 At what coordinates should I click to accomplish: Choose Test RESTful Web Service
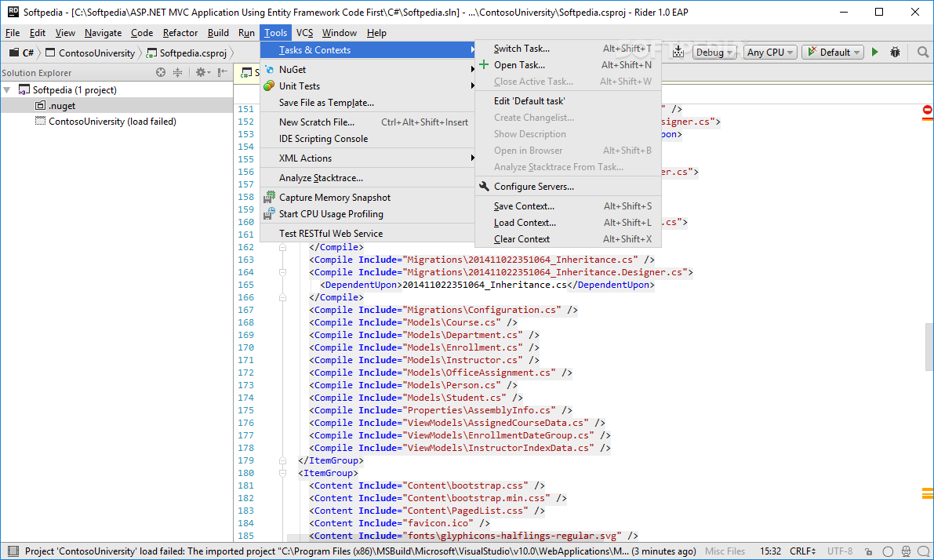368,234
